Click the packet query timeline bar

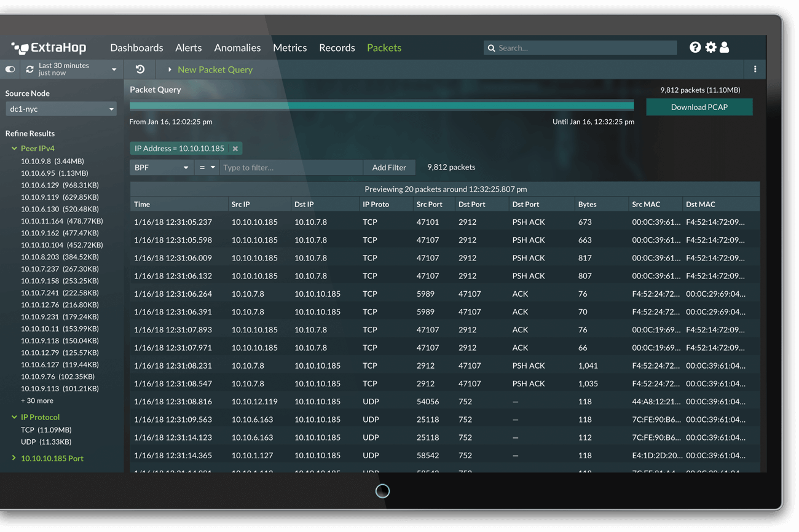point(381,106)
